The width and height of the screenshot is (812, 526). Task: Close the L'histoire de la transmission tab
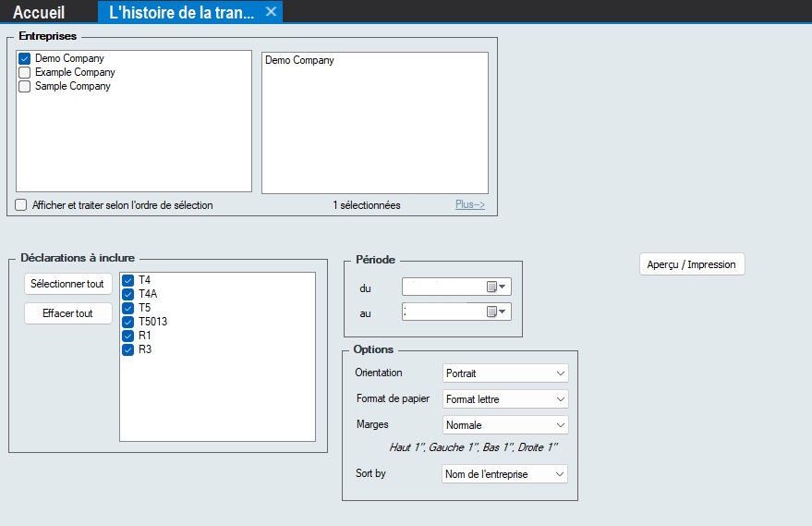[270, 12]
